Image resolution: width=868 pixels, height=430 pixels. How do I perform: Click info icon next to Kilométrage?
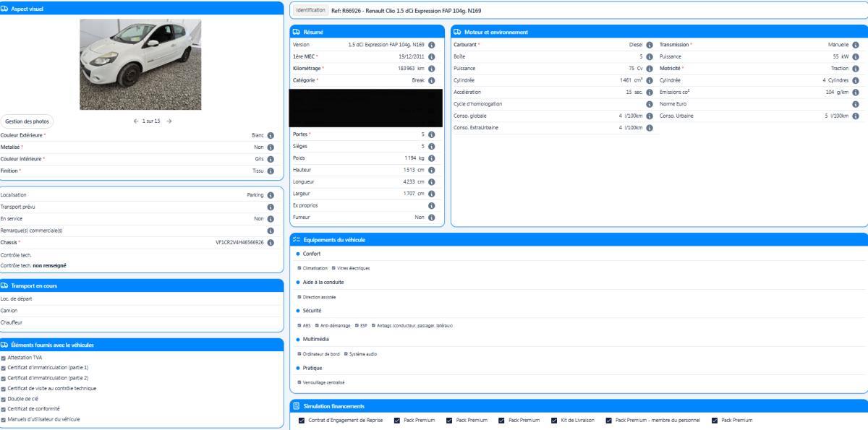(431, 68)
